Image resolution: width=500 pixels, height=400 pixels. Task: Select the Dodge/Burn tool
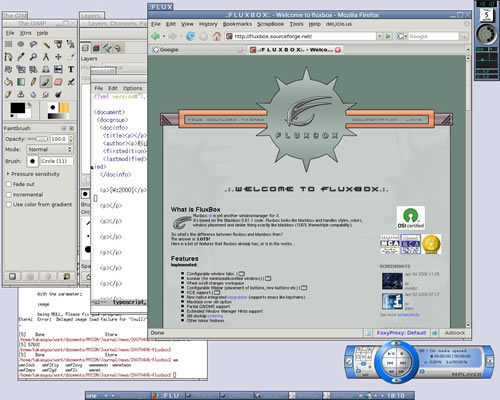58,94
